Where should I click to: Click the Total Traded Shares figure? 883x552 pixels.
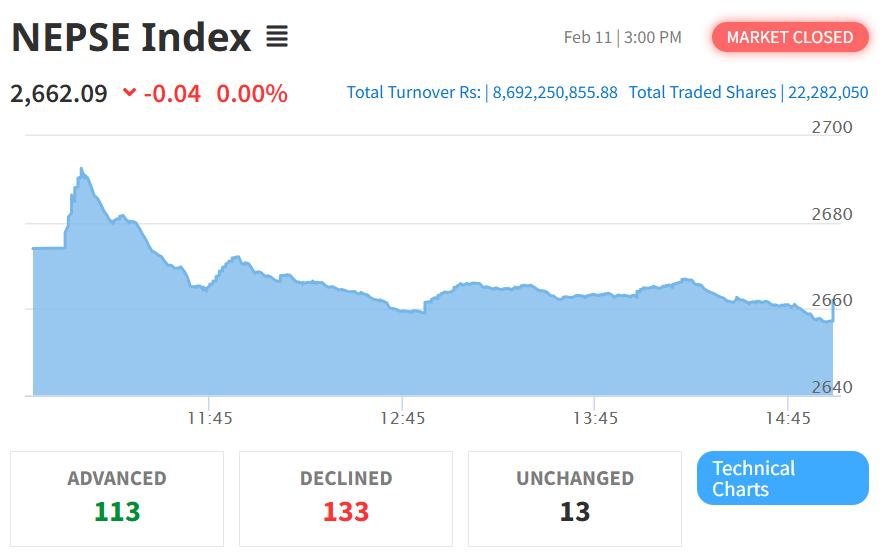tap(827, 92)
